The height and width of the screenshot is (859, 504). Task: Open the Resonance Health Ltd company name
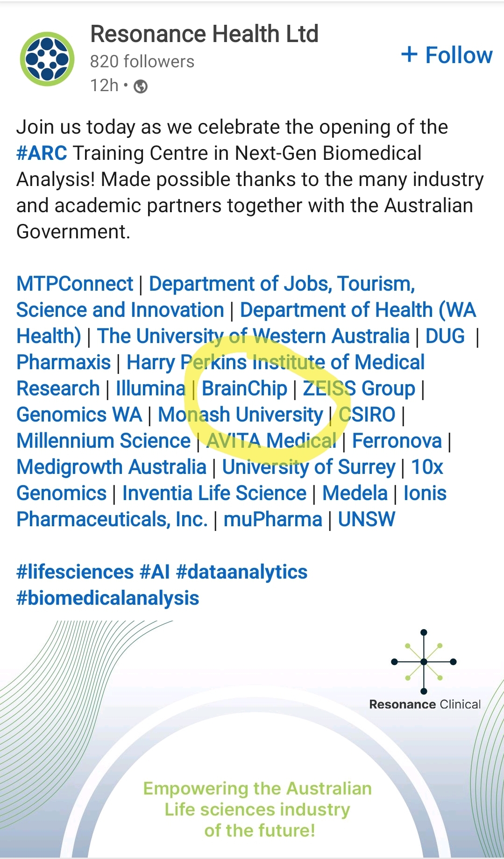click(204, 34)
